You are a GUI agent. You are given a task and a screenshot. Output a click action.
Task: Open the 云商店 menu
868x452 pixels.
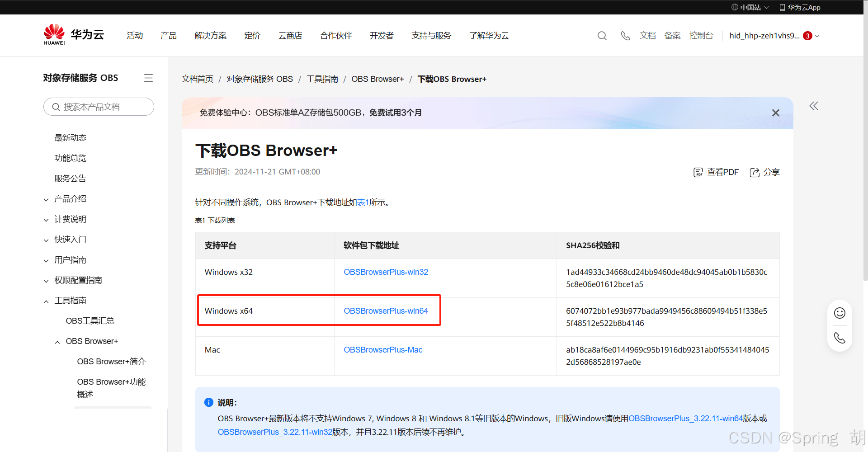pos(290,36)
